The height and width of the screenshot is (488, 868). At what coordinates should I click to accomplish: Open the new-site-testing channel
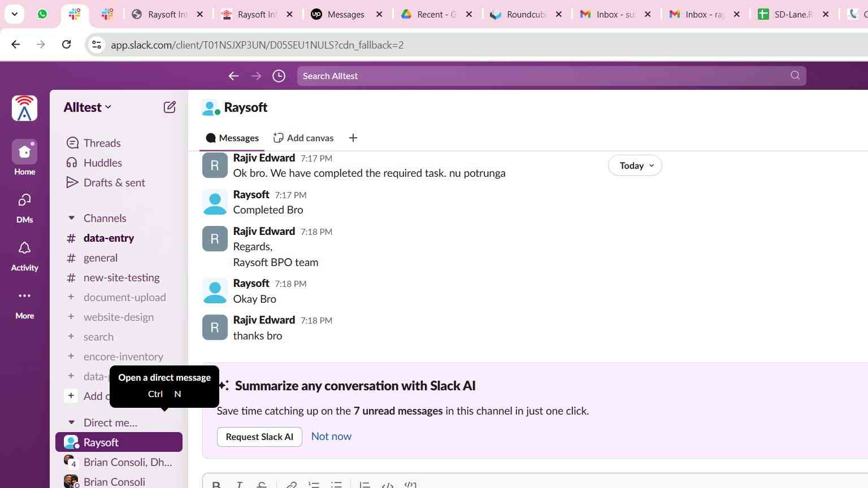119,277
